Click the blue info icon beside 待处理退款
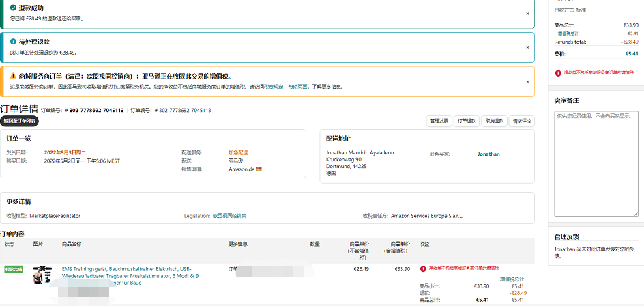This screenshot has width=644, height=306. (13, 41)
